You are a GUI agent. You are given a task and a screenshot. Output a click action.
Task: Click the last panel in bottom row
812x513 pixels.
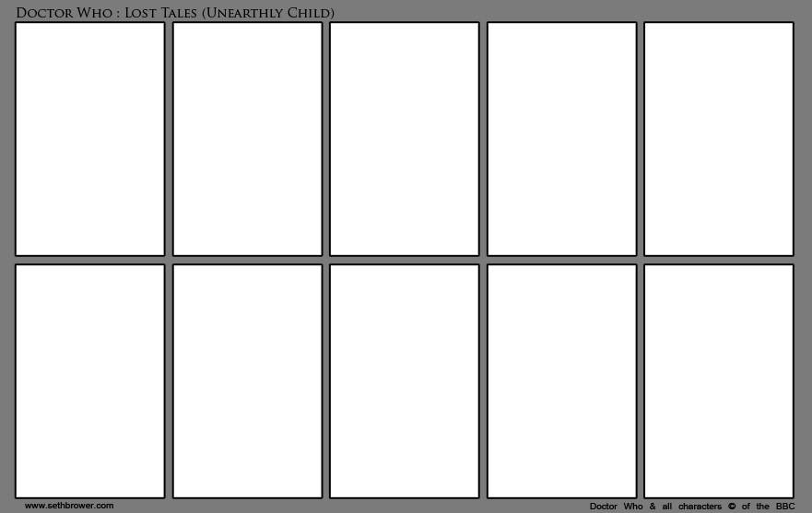click(719, 381)
